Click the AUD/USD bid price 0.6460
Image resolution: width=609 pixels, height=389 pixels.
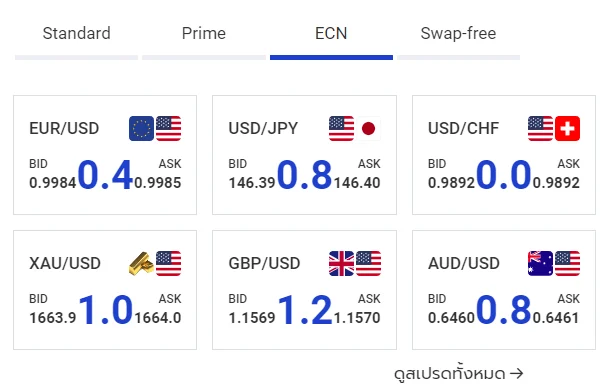click(x=451, y=318)
